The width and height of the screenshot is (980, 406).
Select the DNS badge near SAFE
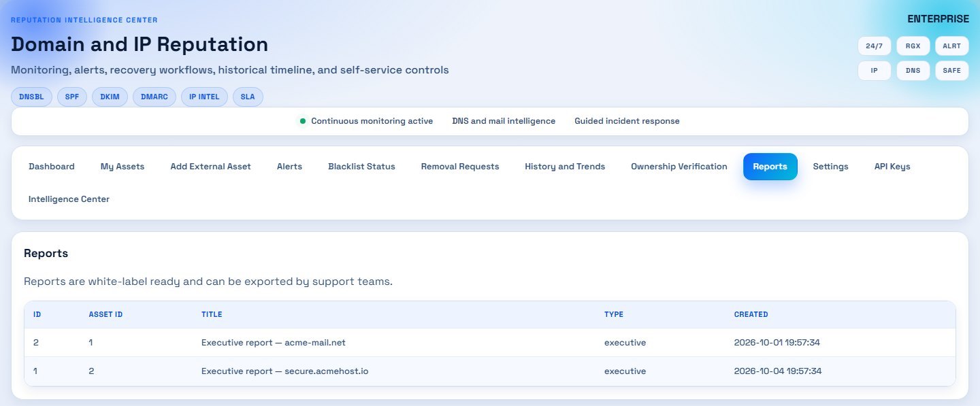[913, 71]
